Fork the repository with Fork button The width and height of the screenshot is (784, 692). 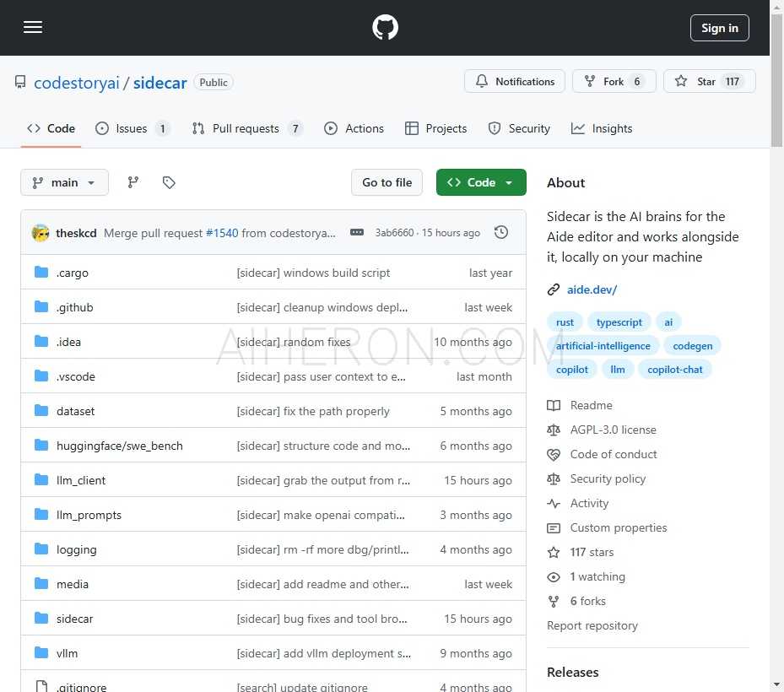[x=614, y=82]
